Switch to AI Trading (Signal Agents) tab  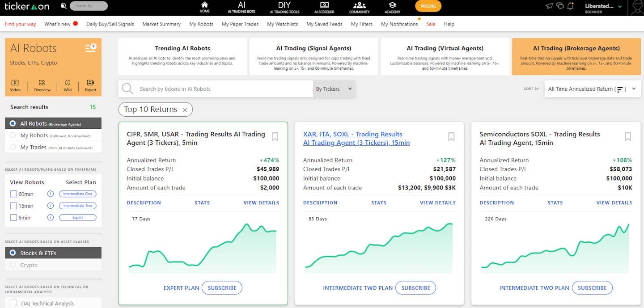click(x=314, y=56)
